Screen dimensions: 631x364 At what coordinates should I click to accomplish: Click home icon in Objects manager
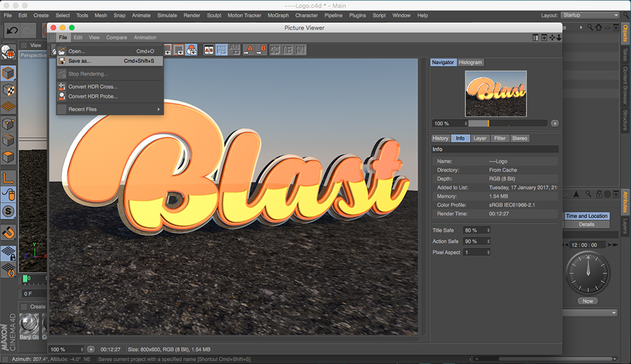598,28
